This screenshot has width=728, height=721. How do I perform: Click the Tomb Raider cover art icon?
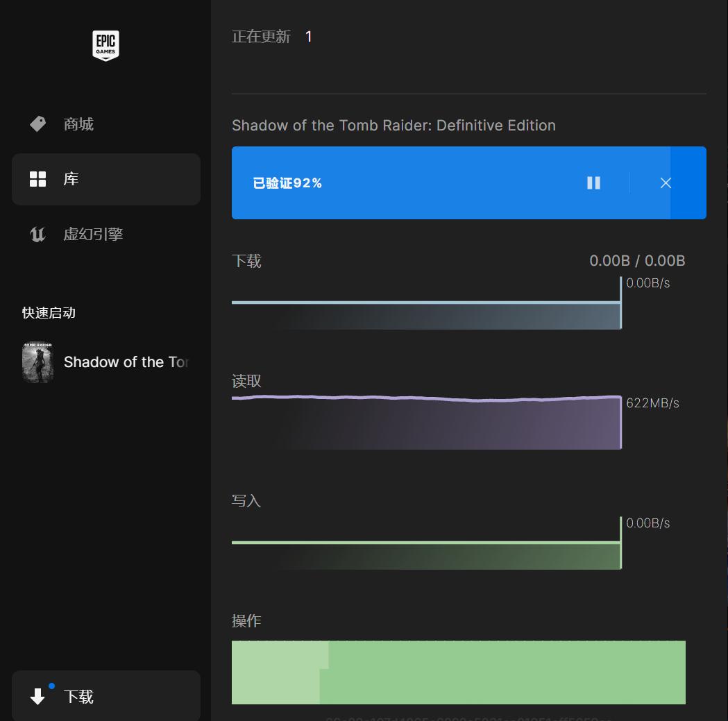[x=38, y=362]
